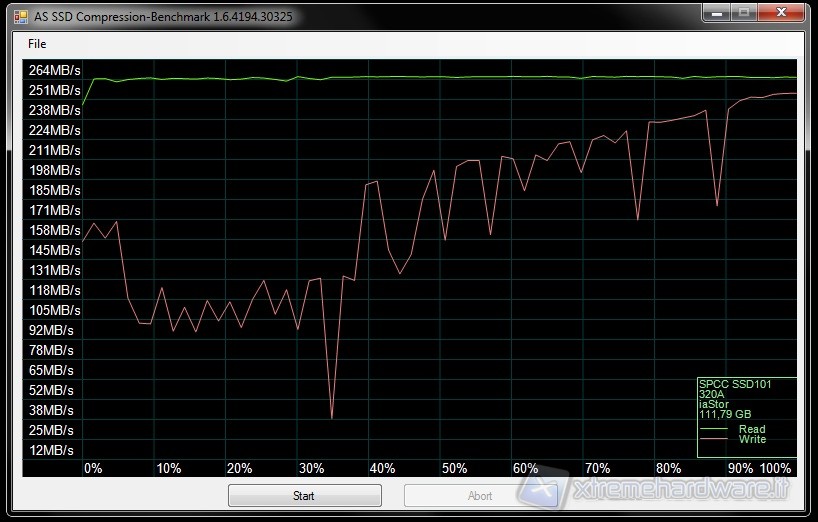
Task: Click the iaStor driver label in legend
Action: click(715, 404)
